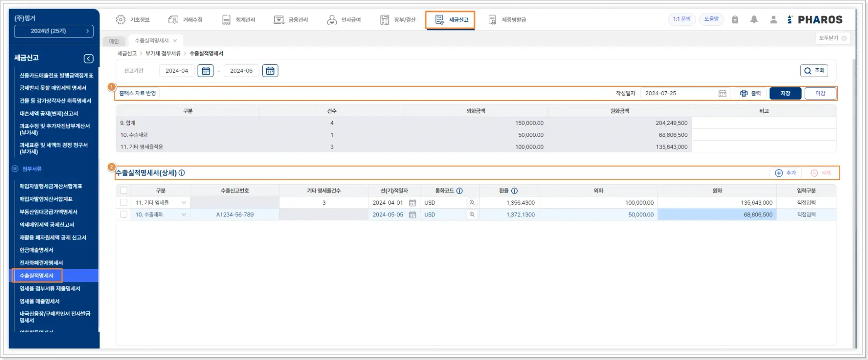The height and width of the screenshot is (360, 868).
Task: Open the 회계관리 top menu
Action: click(239, 20)
